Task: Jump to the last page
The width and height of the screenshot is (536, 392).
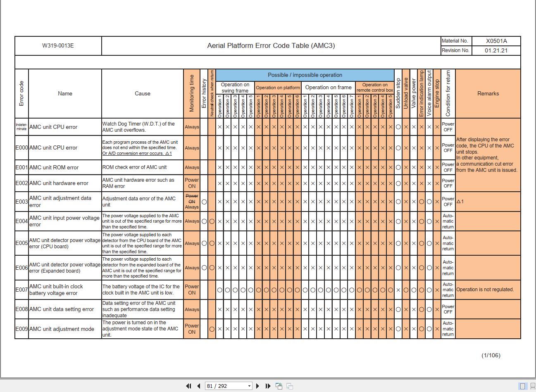Action: (267, 385)
